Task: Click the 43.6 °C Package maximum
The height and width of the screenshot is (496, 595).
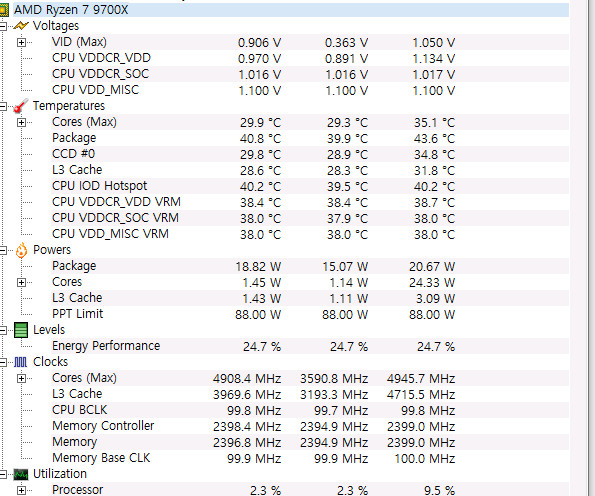Action: (434, 139)
